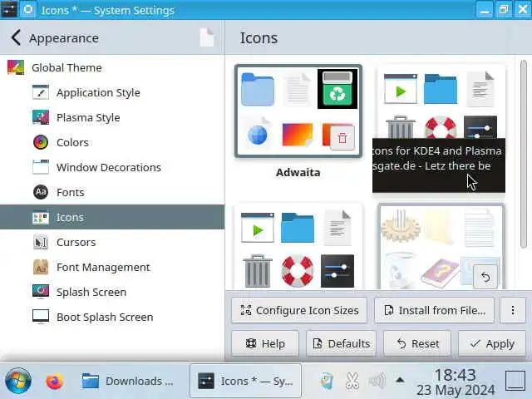532x399 pixels.
Task: Click the Font Management icon
Action: tap(41, 267)
